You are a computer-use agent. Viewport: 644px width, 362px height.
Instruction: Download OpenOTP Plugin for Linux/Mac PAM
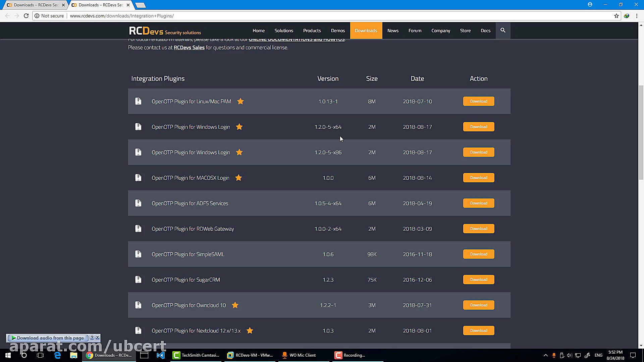pos(479,101)
